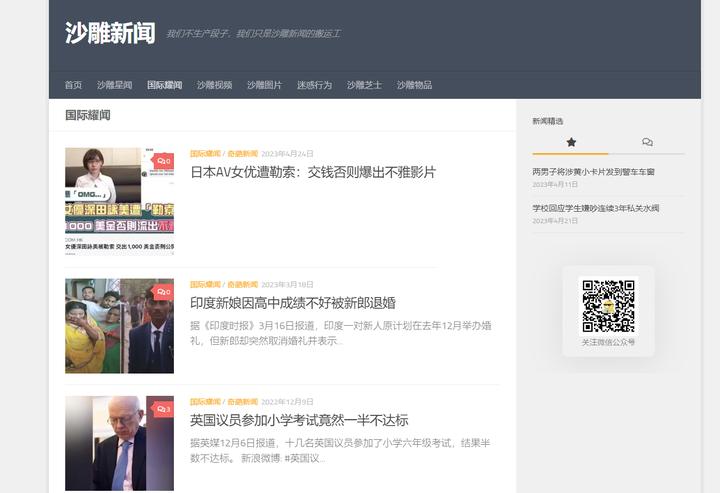The height and width of the screenshot is (493, 720).
Task: Click 国际耀闻 category tag on 日本AV女优 article
Action: (205, 153)
